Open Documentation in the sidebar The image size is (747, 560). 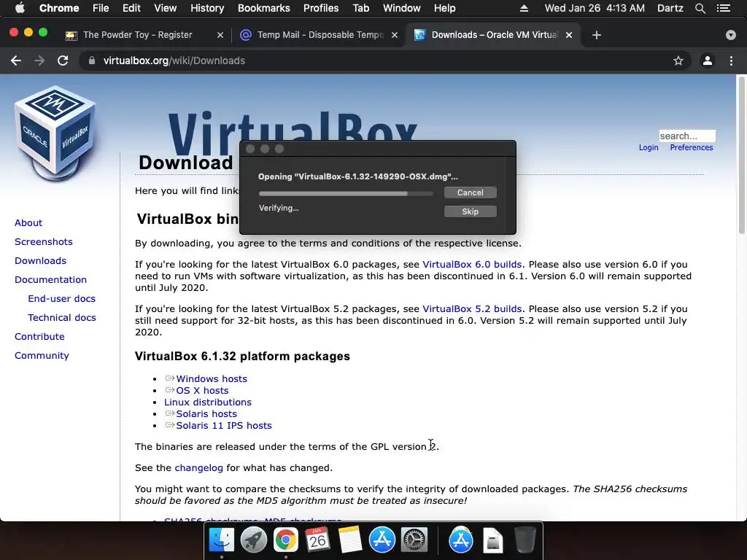click(x=50, y=280)
